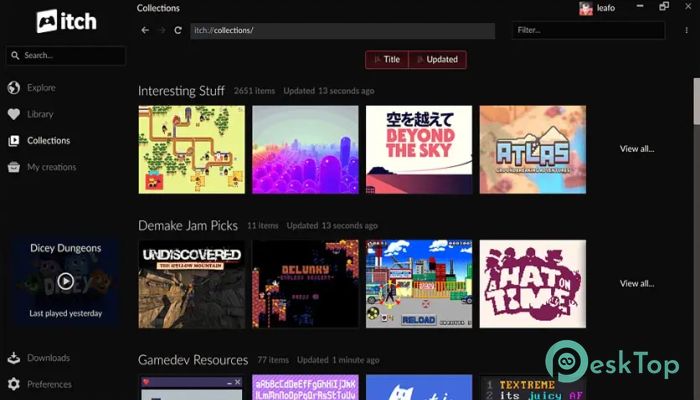Sort collections by Updated
The image size is (700, 400).
(x=438, y=59)
